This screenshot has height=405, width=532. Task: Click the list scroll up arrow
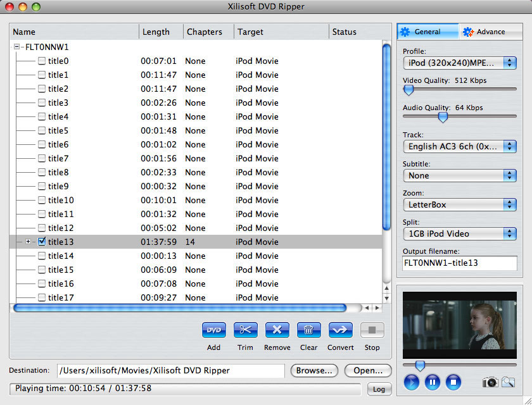point(386,288)
